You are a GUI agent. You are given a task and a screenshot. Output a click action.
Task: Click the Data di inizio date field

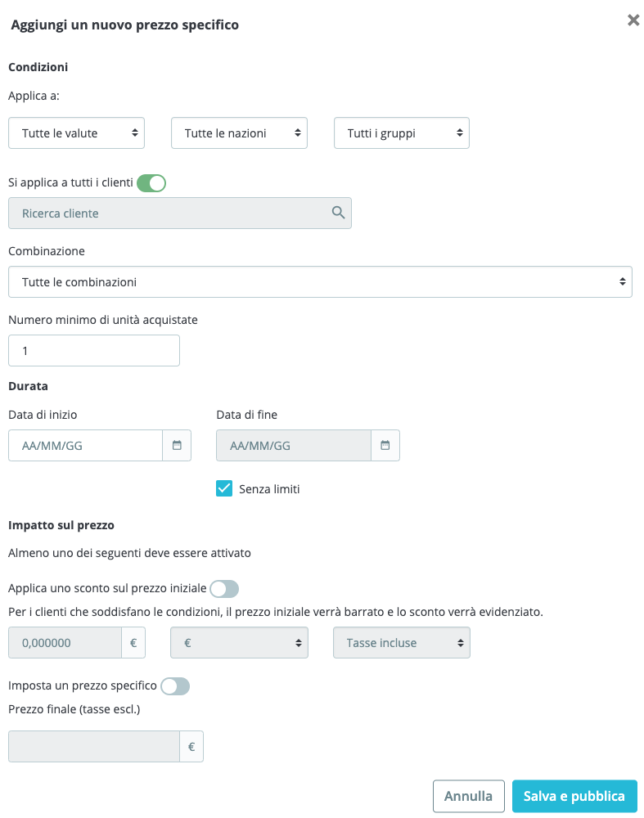click(x=86, y=446)
